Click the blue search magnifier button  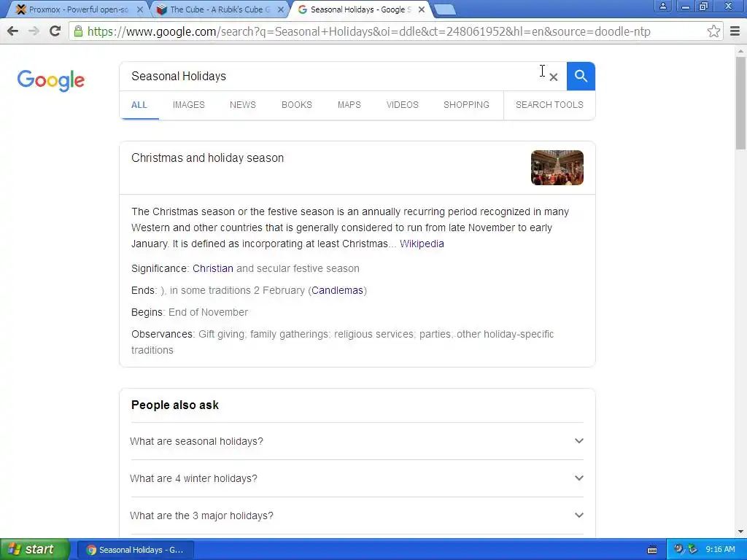pyautogui.click(x=581, y=76)
